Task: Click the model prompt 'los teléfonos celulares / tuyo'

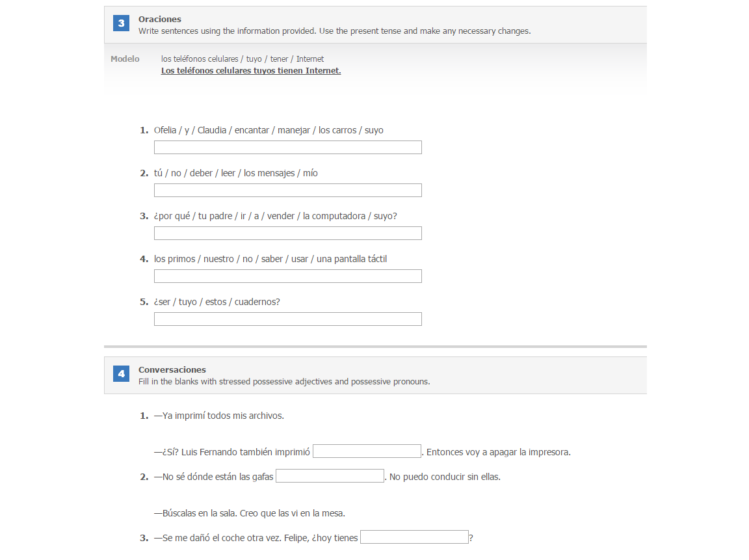Action: 242,59
